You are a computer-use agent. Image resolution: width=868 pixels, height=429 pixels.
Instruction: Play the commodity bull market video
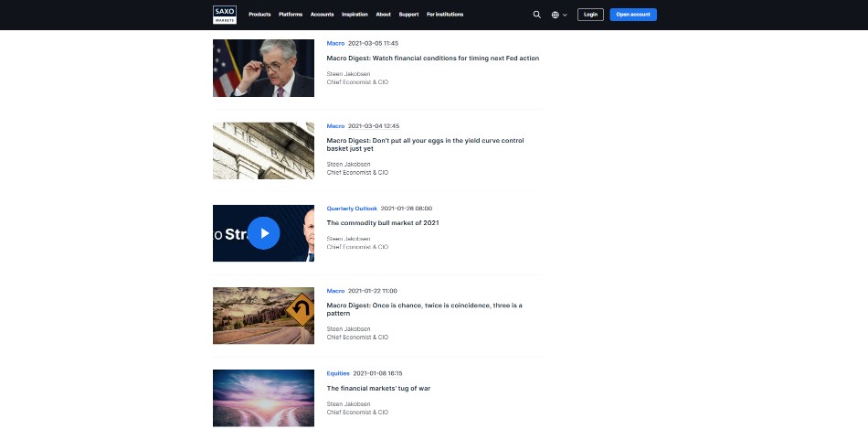[263, 233]
